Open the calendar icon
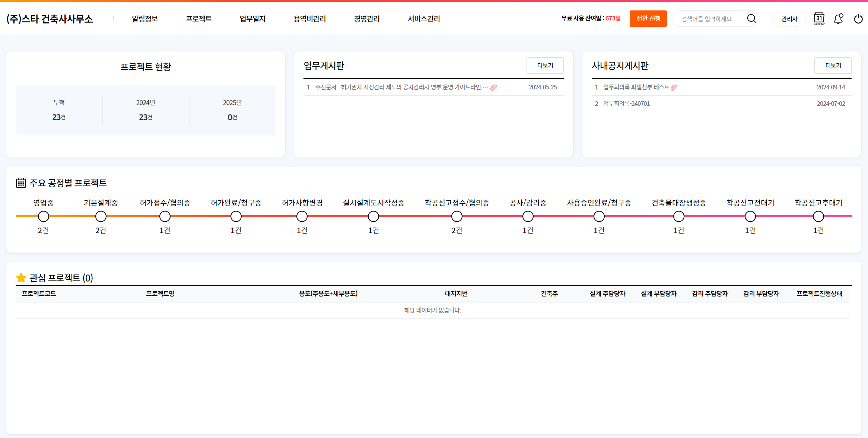Image resolution: width=868 pixels, height=438 pixels. click(819, 19)
